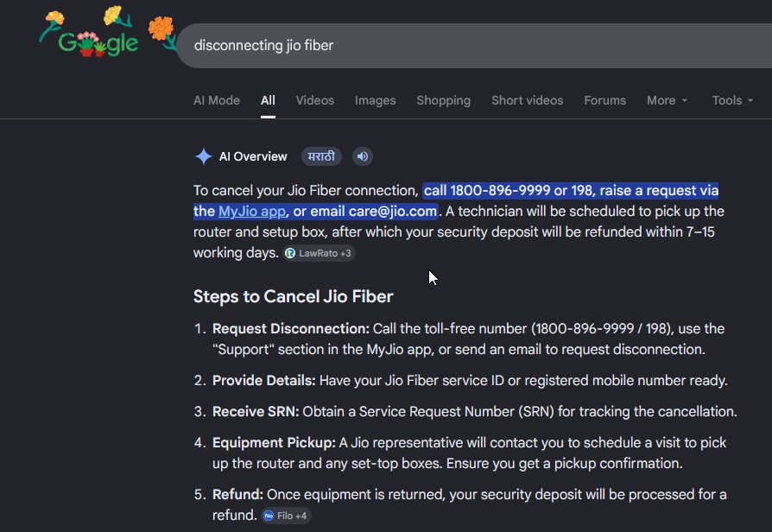Open the Forums tab

pyautogui.click(x=605, y=100)
